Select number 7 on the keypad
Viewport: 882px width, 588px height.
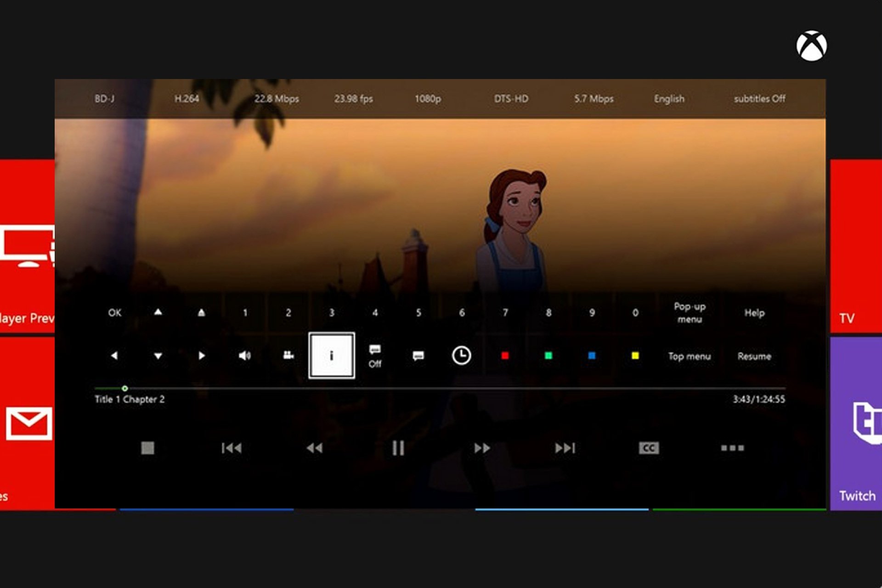tap(505, 313)
